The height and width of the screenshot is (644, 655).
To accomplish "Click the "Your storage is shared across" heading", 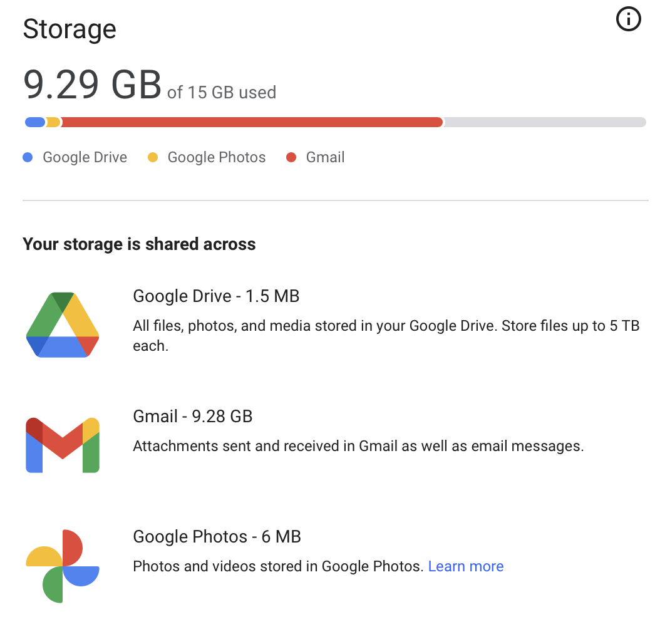I will coord(139,244).
